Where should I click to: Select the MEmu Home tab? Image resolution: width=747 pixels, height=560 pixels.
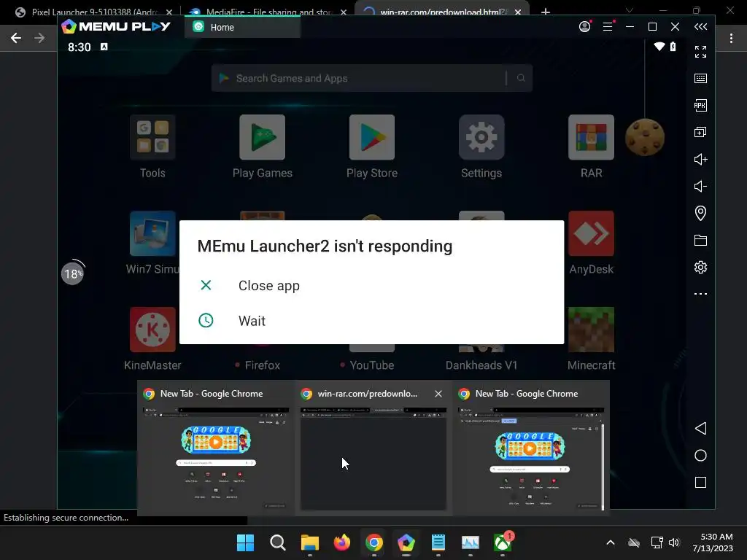click(242, 27)
